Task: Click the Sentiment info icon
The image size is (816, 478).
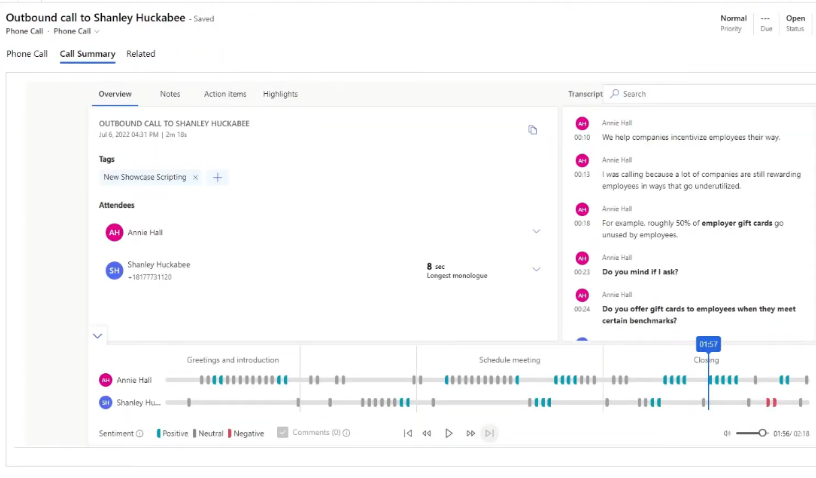Action: point(140,433)
